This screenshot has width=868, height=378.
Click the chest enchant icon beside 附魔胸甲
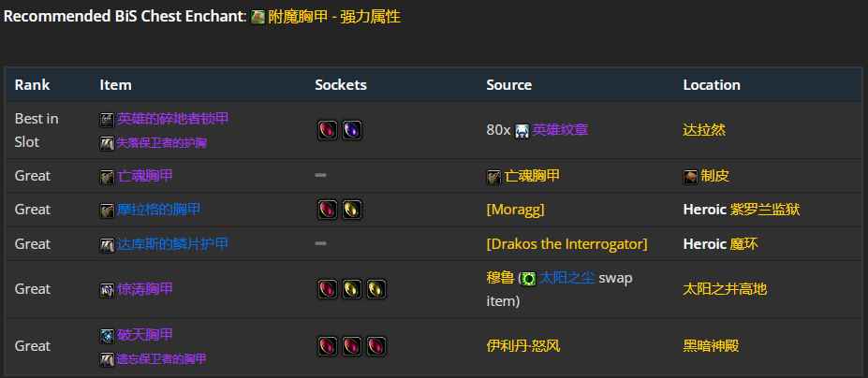(x=257, y=17)
